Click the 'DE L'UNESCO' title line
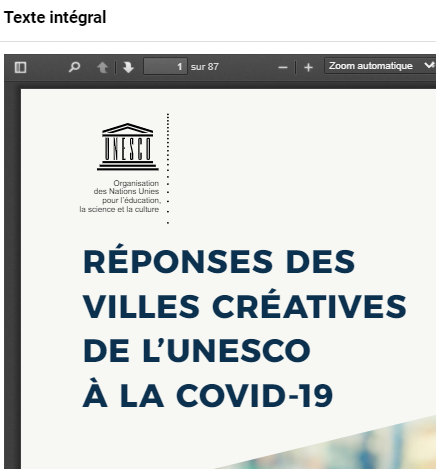 pyautogui.click(x=197, y=351)
